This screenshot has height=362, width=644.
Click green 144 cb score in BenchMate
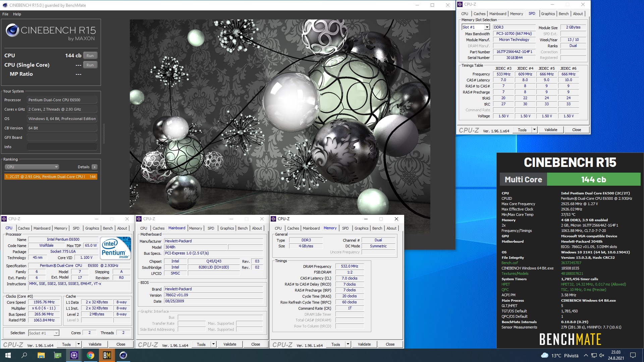pyautogui.click(x=593, y=179)
